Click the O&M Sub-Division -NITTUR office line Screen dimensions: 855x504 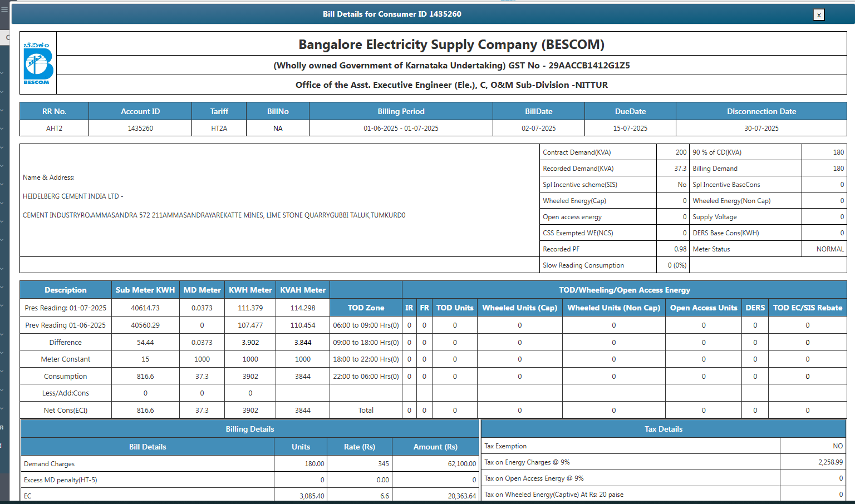point(451,85)
